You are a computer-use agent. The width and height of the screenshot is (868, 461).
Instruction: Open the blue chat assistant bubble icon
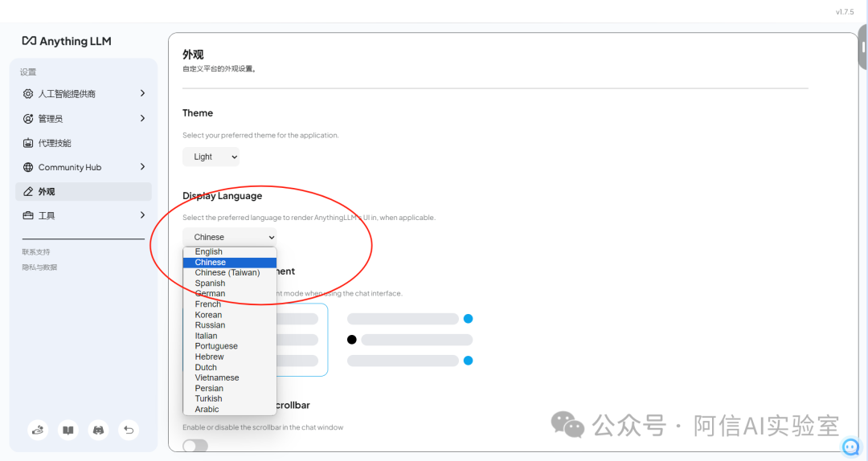point(850,447)
